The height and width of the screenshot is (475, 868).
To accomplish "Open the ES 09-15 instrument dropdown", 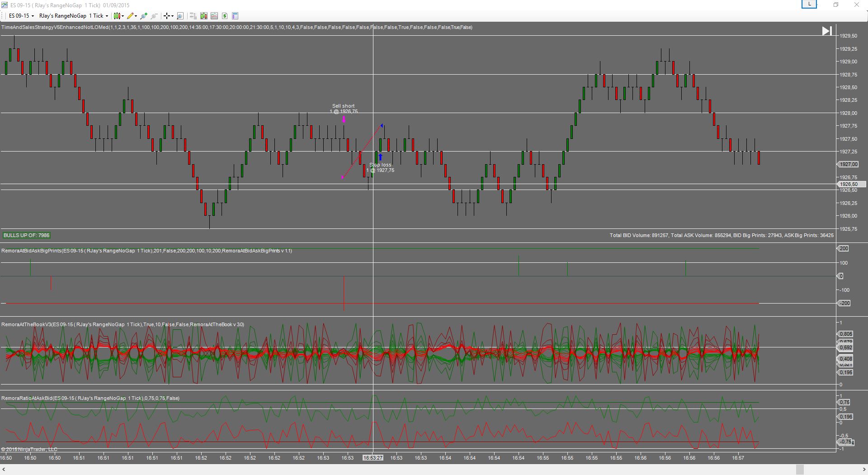I will point(21,16).
